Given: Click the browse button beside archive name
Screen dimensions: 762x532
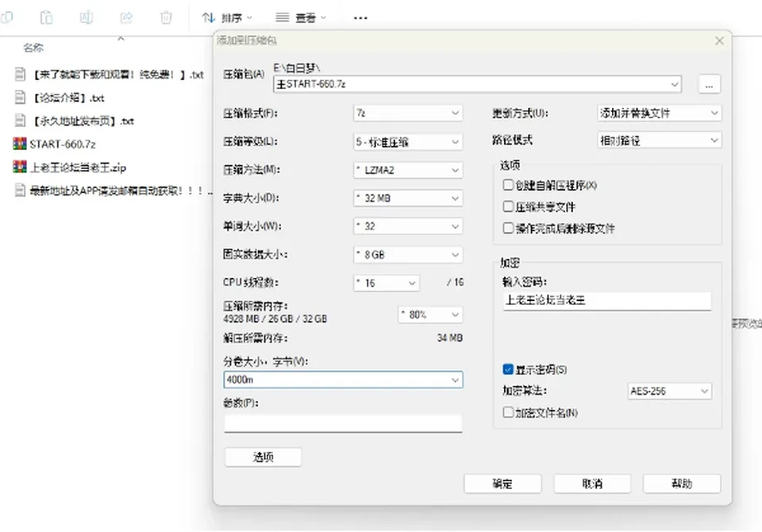Looking at the screenshot, I should tap(709, 84).
